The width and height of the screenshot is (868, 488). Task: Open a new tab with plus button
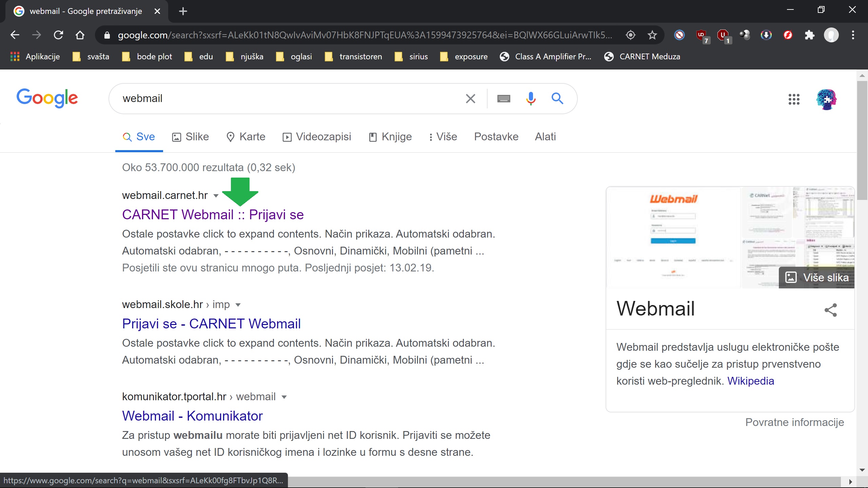[x=183, y=11]
